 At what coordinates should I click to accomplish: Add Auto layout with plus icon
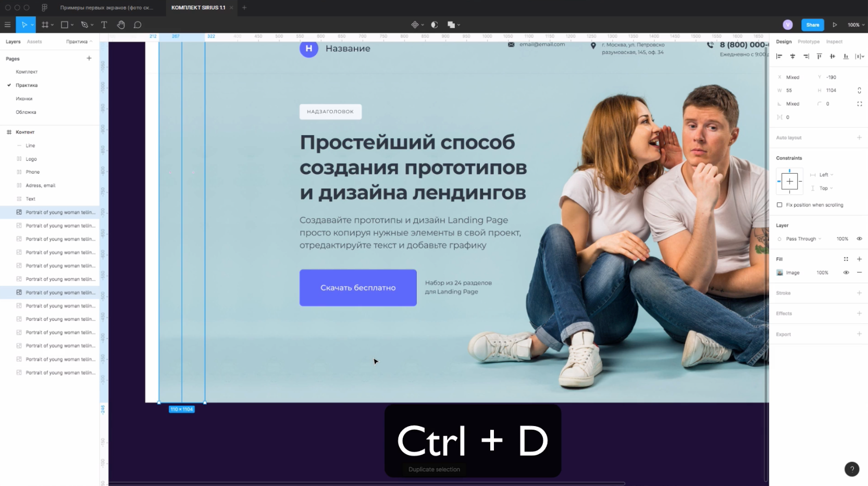click(x=859, y=138)
